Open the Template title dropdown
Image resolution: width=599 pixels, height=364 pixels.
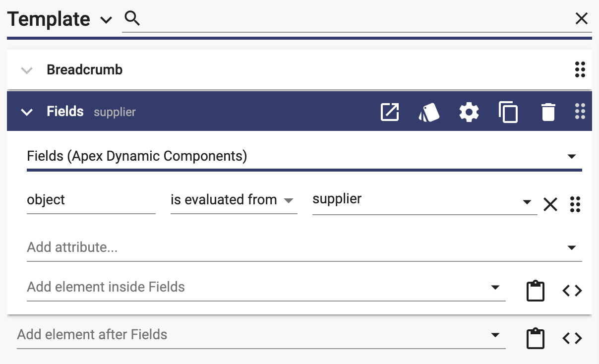click(106, 20)
